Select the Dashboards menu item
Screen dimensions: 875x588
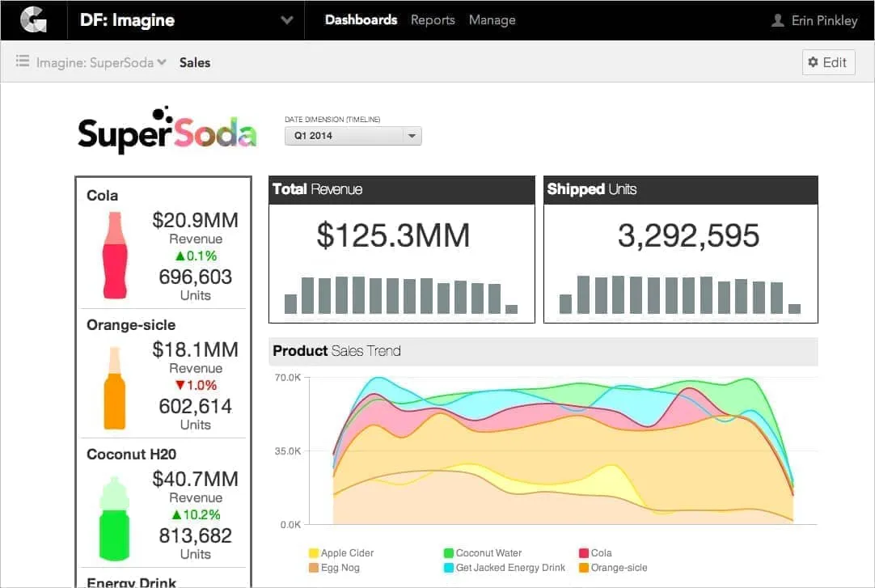coord(361,20)
